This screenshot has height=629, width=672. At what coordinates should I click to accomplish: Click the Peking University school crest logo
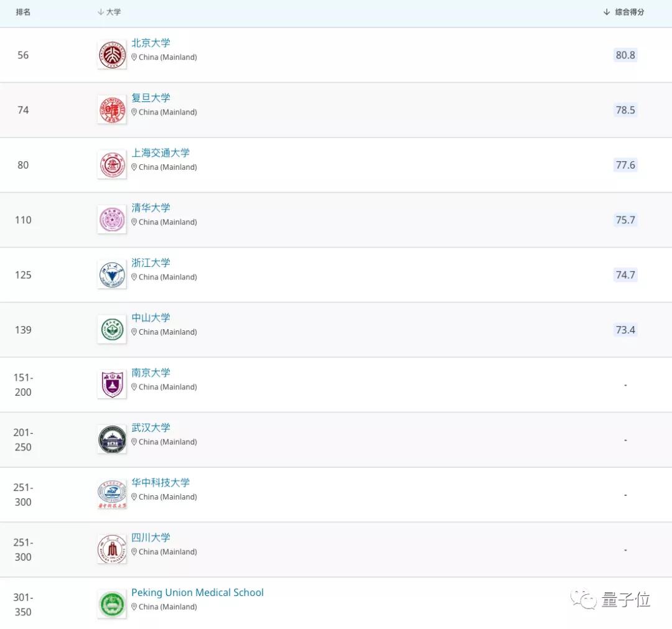click(111, 54)
